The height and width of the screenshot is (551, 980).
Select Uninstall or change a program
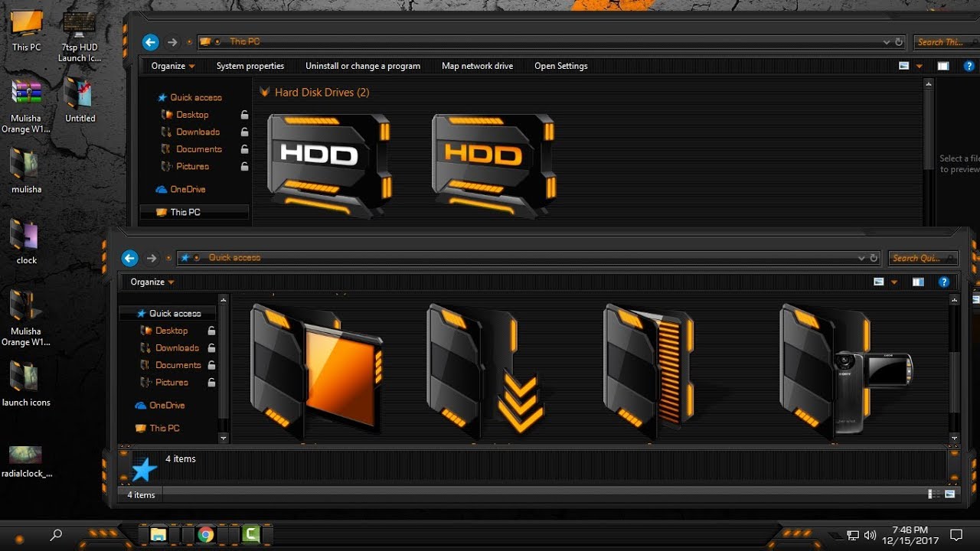[363, 66]
